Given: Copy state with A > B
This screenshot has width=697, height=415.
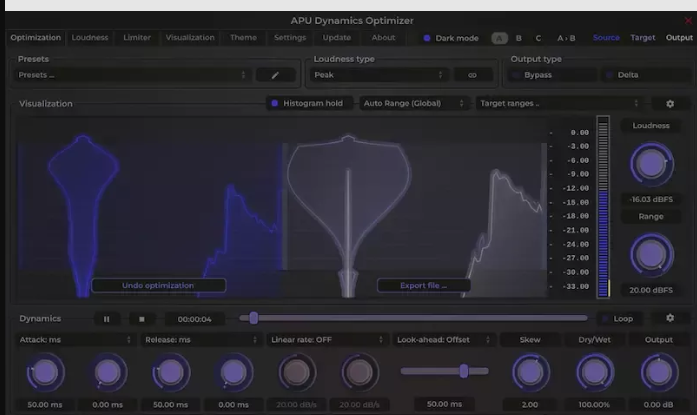Looking at the screenshot, I should (x=566, y=38).
